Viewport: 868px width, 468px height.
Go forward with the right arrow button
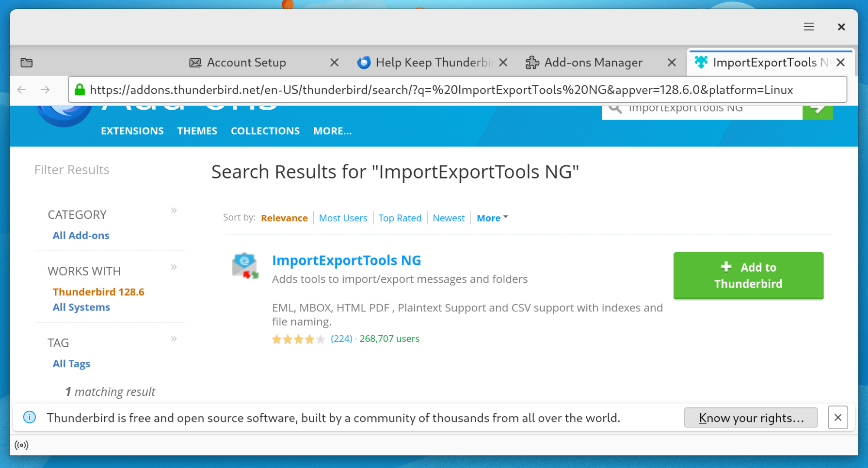(x=45, y=90)
